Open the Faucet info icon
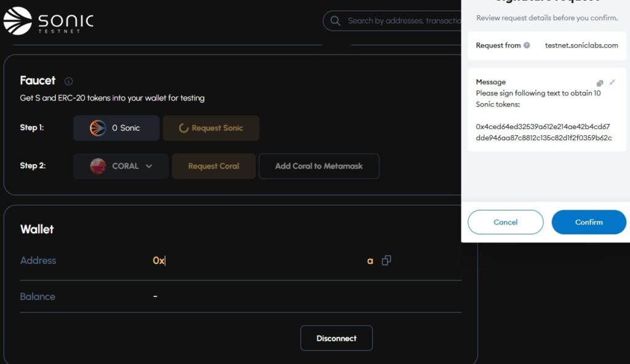The image size is (630, 364). (x=69, y=81)
